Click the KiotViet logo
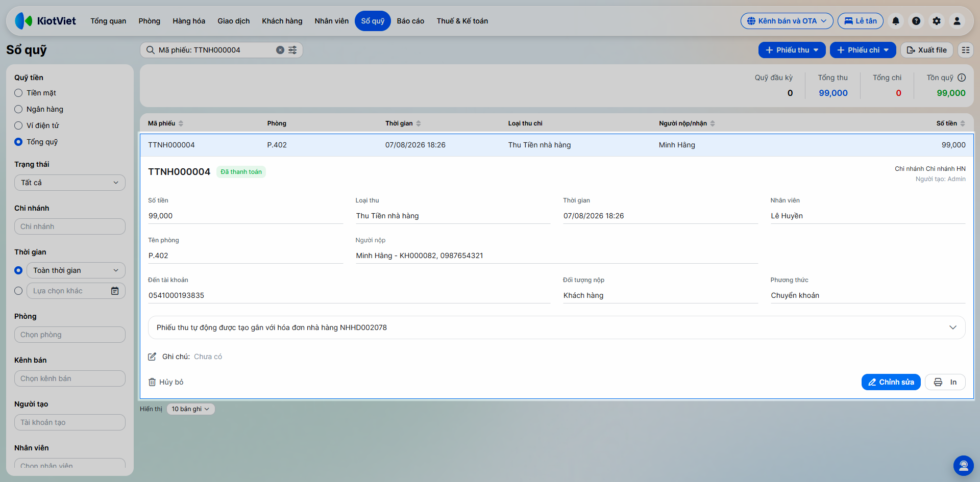 [x=45, y=21]
